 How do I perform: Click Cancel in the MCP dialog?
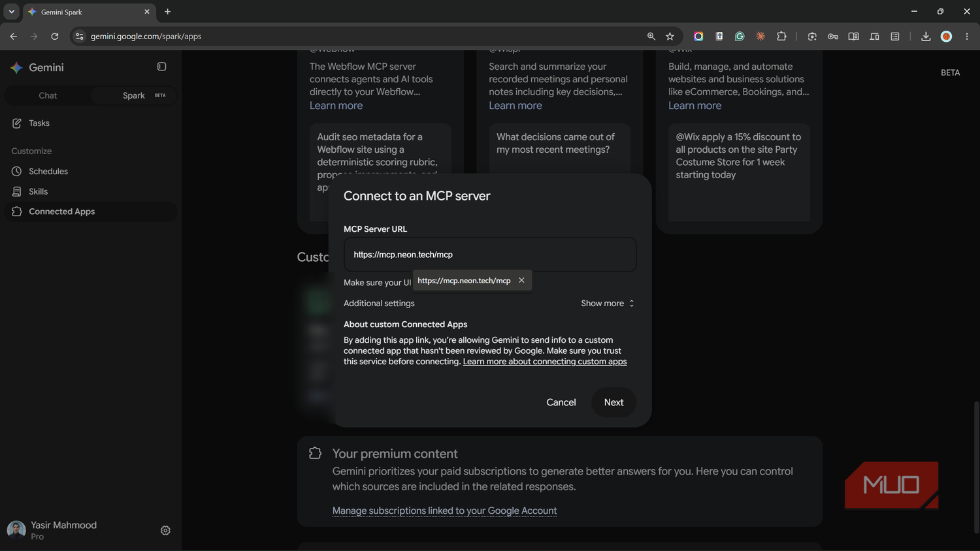pos(561,402)
